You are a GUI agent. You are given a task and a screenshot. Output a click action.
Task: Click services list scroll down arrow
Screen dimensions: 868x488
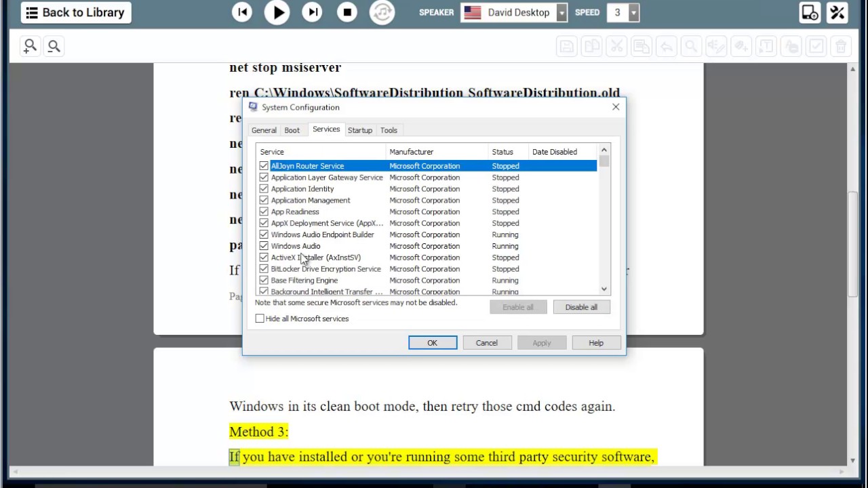[604, 289]
